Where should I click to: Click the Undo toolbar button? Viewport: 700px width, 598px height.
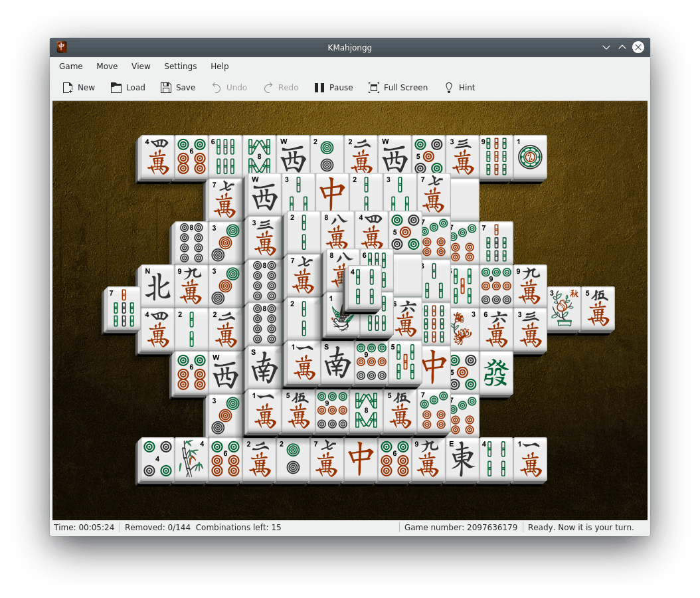[x=230, y=88]
